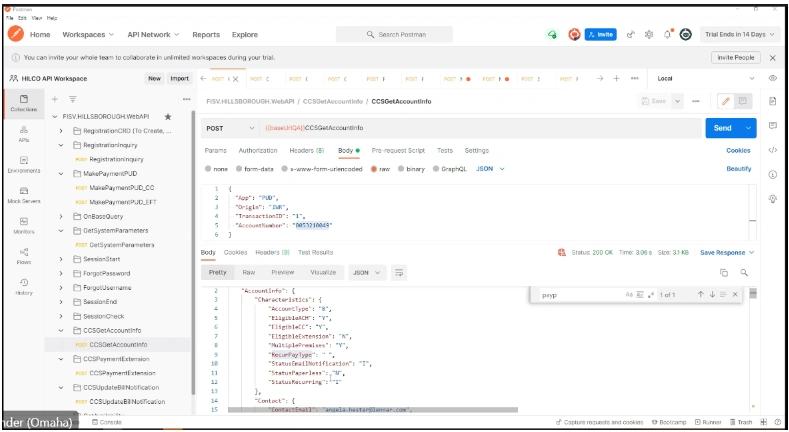The width and height of the screenshot is (789, 432).
Task: Open the Flows sidebar panel
Action: tap(24, 256)
